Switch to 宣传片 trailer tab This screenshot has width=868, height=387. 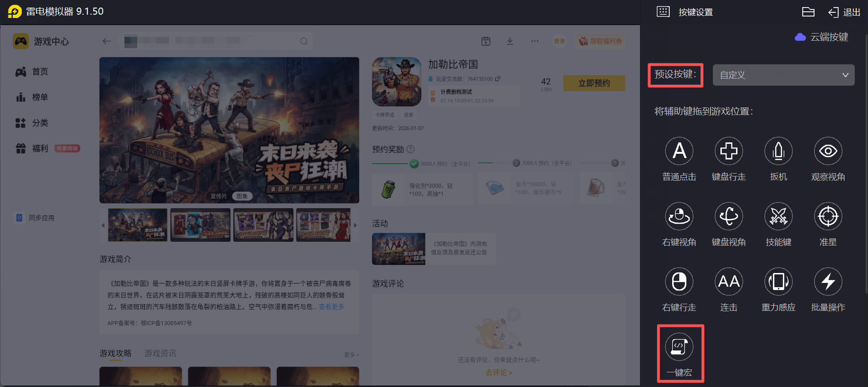pos(219,196)
